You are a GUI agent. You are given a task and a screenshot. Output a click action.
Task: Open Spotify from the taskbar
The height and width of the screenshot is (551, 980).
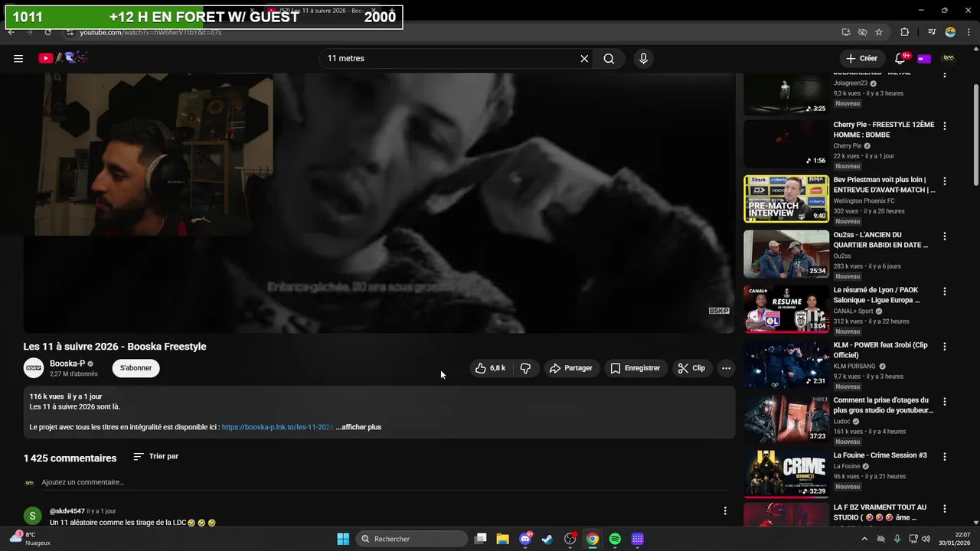coord(615,539)
